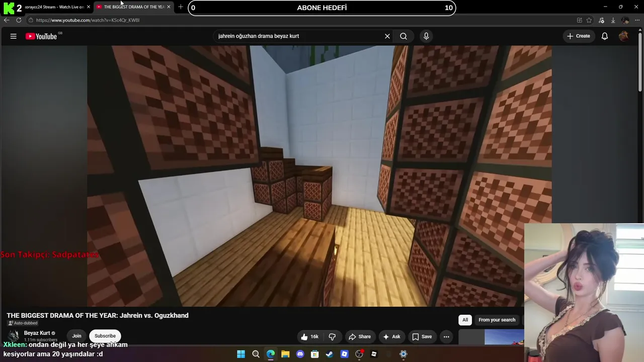Open Microsoft Edge from the taskbar

click(x=271, y=354)
